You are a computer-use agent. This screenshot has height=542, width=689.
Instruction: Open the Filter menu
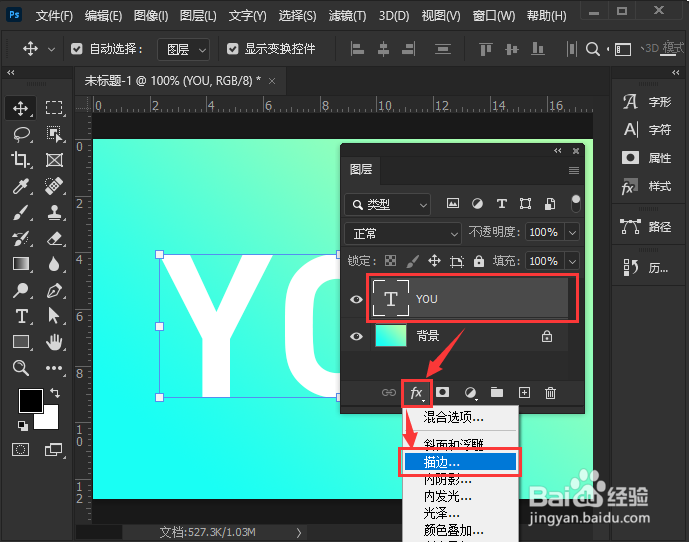347,16
